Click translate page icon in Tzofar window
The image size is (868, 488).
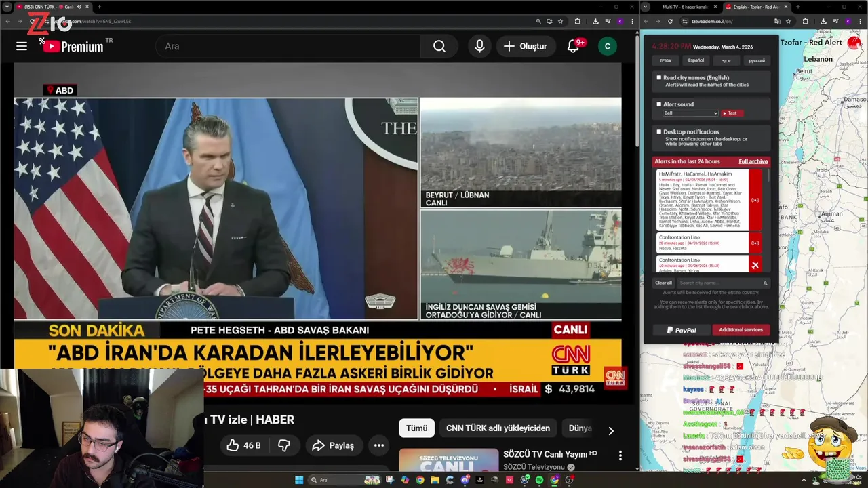(777, 21)
